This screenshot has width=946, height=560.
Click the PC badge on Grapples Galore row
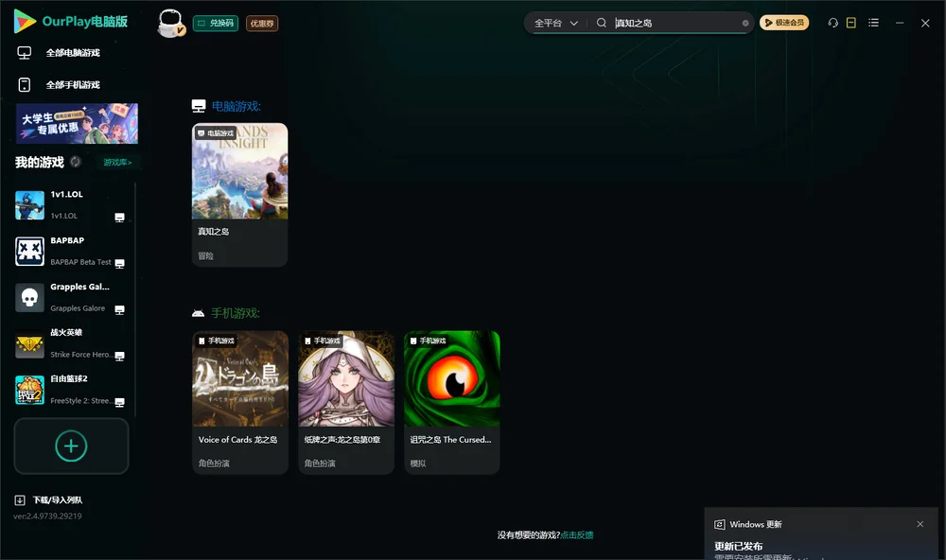(119, 310)
